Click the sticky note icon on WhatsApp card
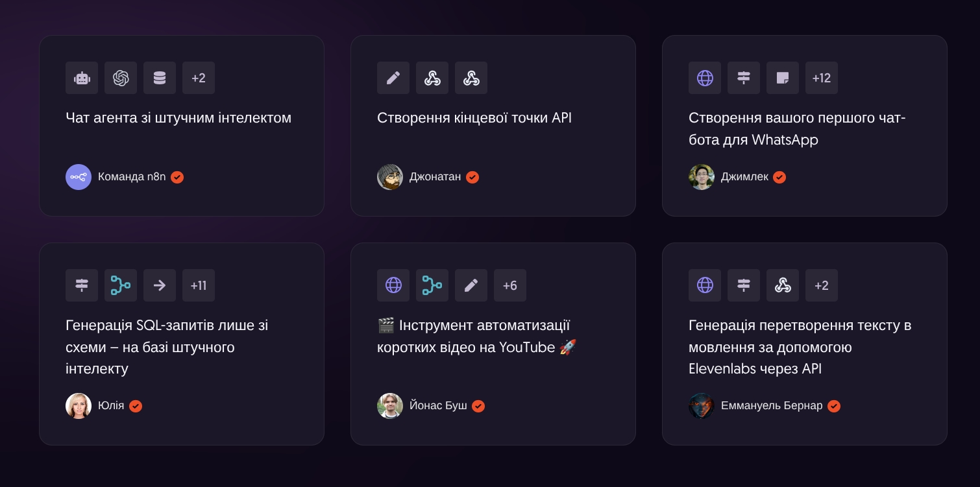980x487 pixels. [x=783, y=78]
